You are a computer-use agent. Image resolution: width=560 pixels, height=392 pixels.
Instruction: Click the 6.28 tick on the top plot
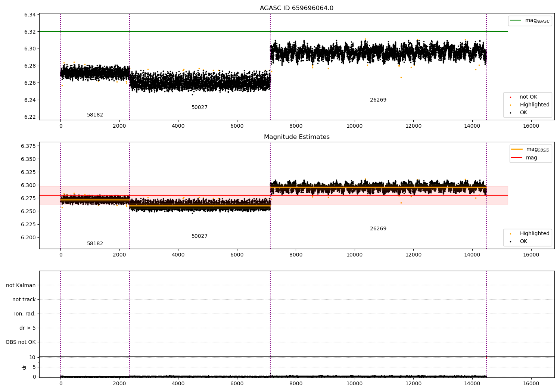click(30, 66)
